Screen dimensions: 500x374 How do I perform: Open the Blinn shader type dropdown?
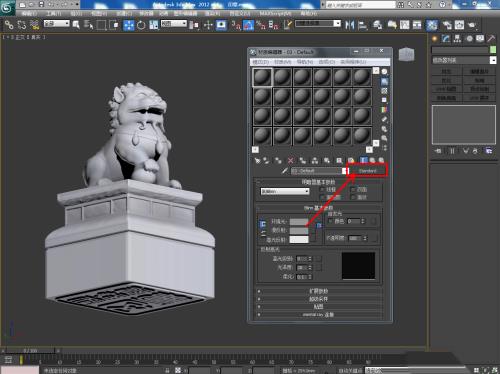tap(285, 191)
